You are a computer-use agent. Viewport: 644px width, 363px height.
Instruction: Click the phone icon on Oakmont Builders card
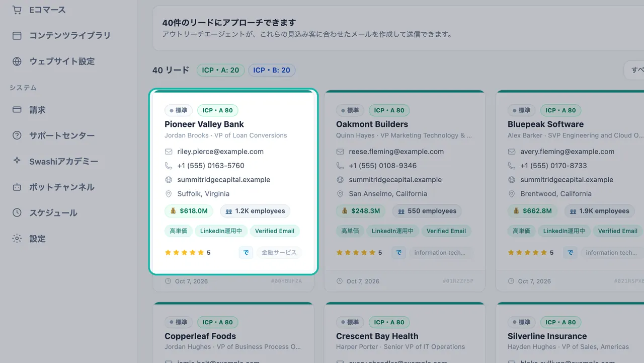pyautogui.click(x=340, y=166)
